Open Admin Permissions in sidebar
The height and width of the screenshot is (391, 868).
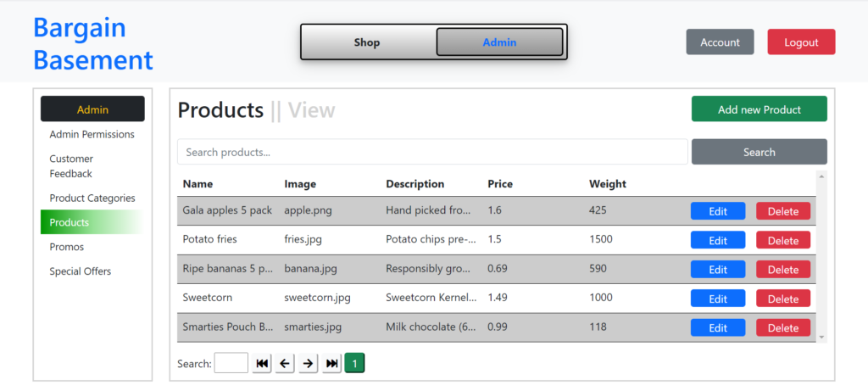[x=92, y=134]
